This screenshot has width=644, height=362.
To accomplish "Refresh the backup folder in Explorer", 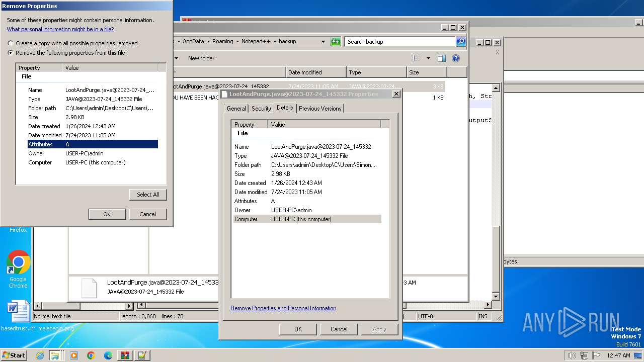I will (x=336, y=42).
